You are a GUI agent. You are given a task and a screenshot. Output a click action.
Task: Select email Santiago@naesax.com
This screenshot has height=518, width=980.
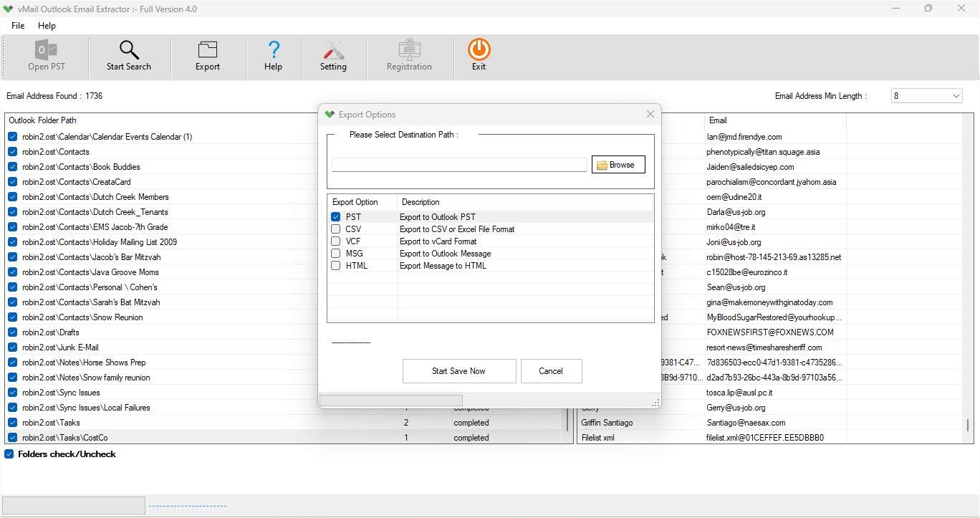coord(746,423)
